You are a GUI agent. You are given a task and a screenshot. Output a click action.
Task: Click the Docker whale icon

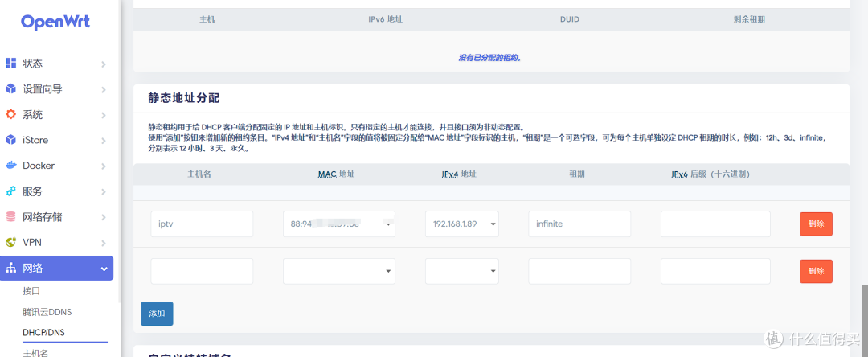pyautogui.click(x=11, y=166)
